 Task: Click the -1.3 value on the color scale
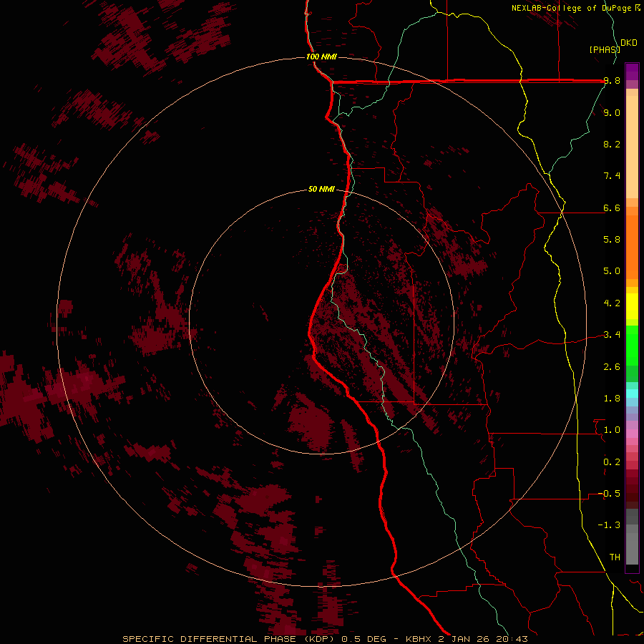609,525
